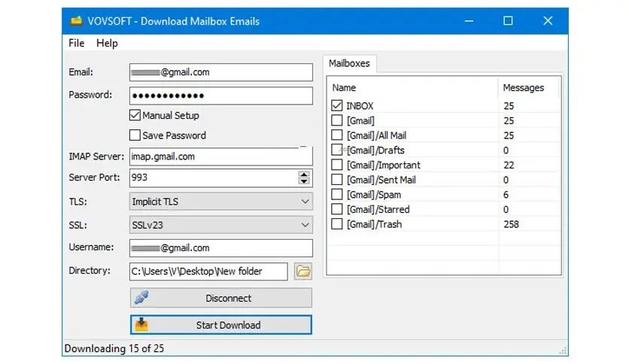The width and height of the screenshot is (629, 364).
Task: Check the [Gmail]/Starred checkbox
Action: (337, 209)
